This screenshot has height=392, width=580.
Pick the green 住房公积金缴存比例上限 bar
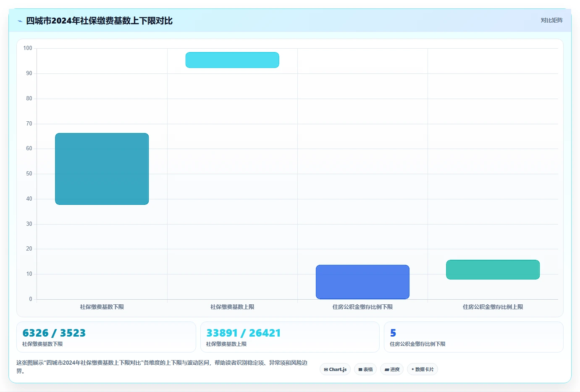tap(493, 269)
